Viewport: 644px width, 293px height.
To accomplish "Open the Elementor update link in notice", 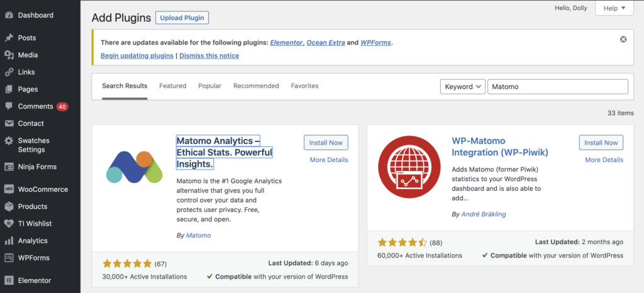I will (x=287, y=42).
